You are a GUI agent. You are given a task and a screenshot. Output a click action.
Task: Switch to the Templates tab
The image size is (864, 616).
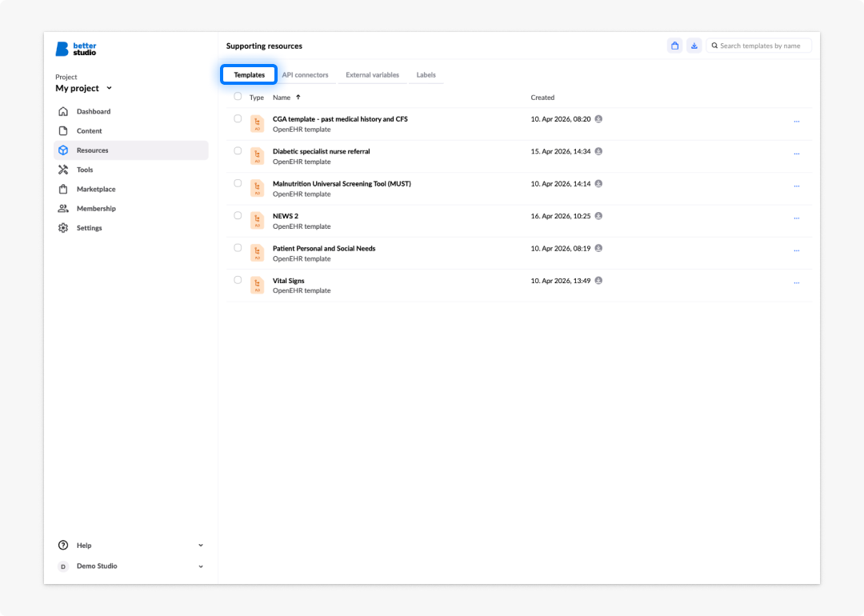[249, 75]
